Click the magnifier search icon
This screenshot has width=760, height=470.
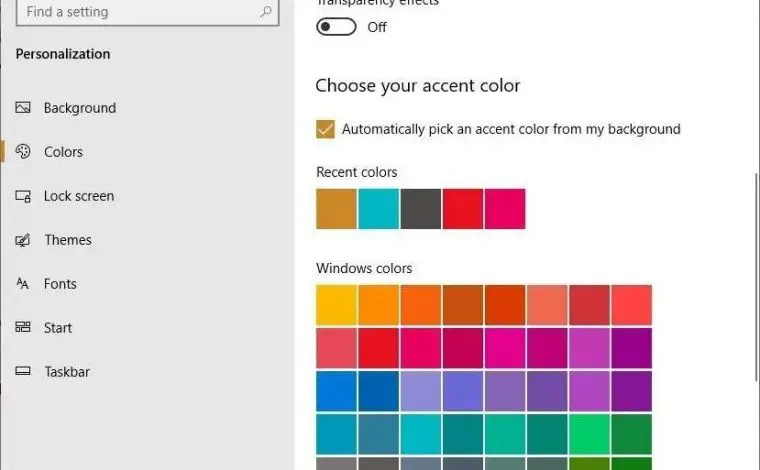[266, 11]
